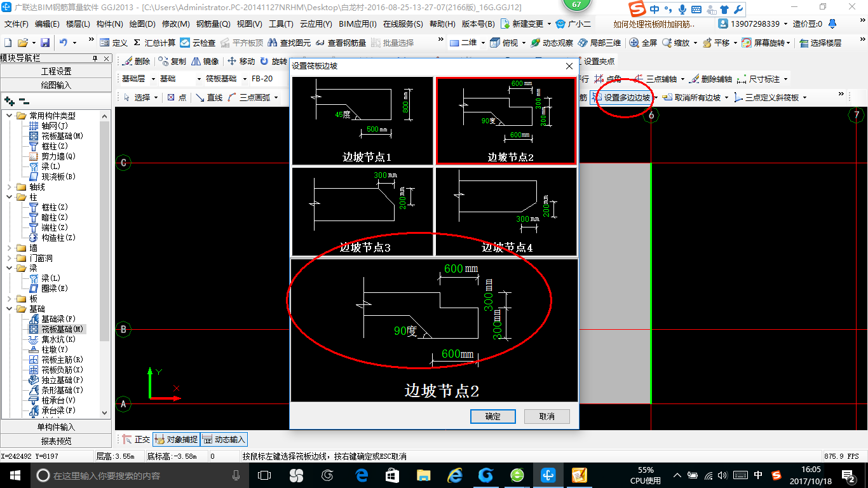Collapse the 基础 tree folder
The width and height of the screenshot is (868, 488).
(x=9, y=309)
